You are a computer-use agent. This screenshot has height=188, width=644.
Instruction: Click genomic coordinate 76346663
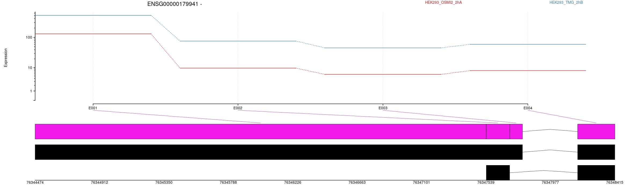click(357, 183)
